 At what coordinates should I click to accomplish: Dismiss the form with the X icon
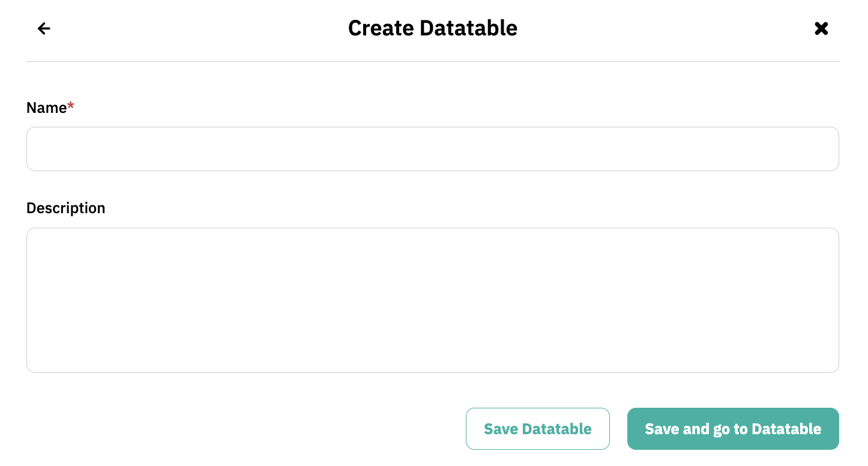(821, 28)
